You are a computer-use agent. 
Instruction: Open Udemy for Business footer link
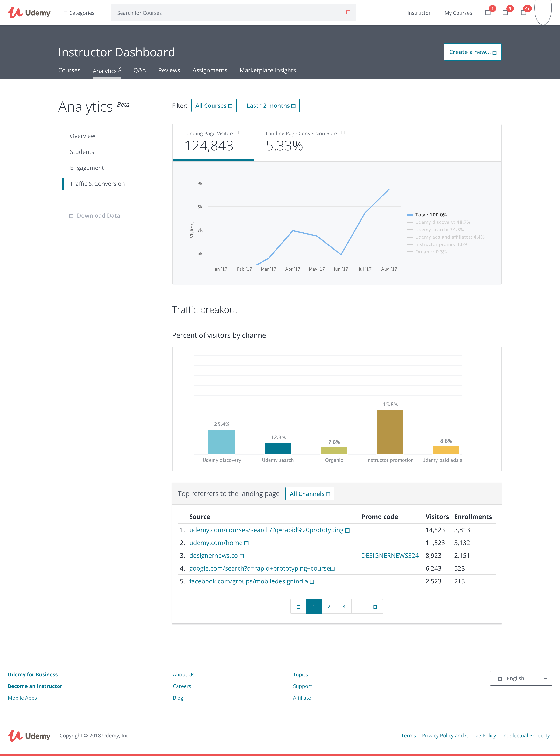33,674
